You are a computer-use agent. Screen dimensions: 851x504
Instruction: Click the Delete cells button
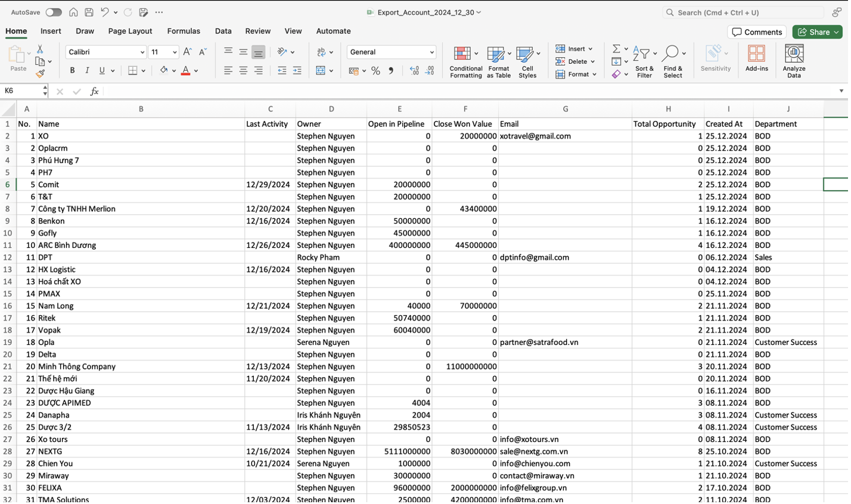pyautogui.click(x=576, y=62)
